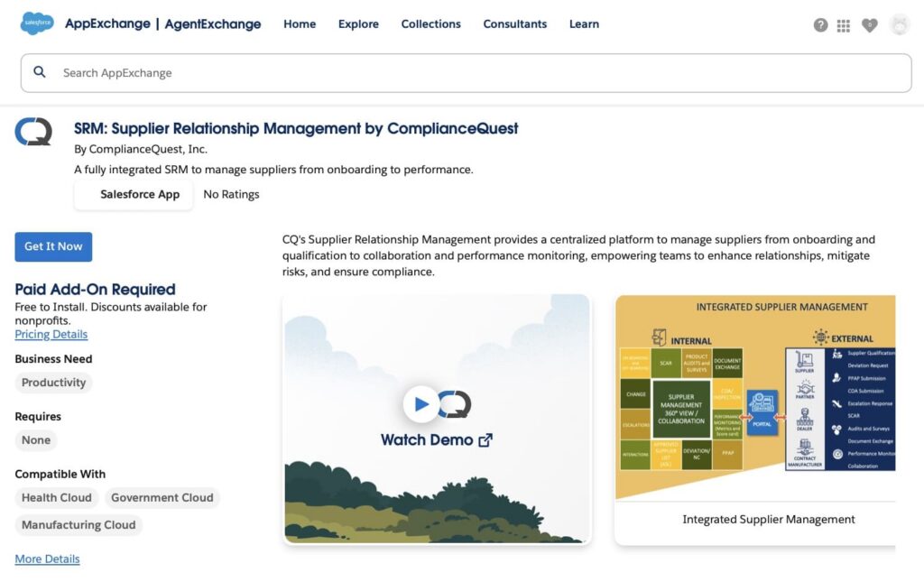Open the Consultants menu item
Viewport: 924px width, 582px height.
(514, 24)
